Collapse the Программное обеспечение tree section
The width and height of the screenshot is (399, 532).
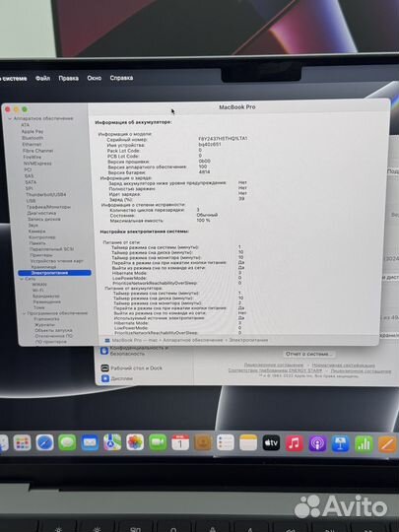pyautogui.click(x=24, y=313)
